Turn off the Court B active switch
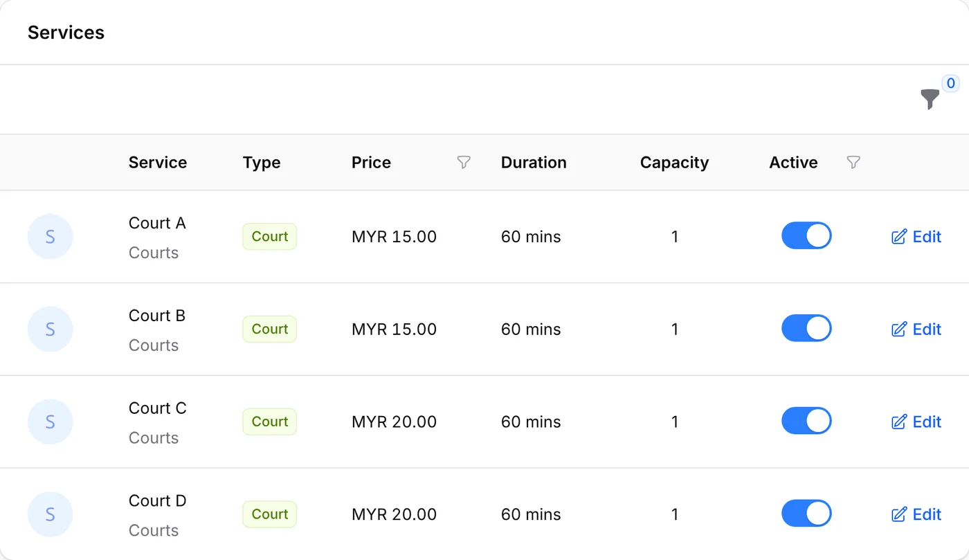969x560 pixels. pyautogui.click(x=806, y=328)
